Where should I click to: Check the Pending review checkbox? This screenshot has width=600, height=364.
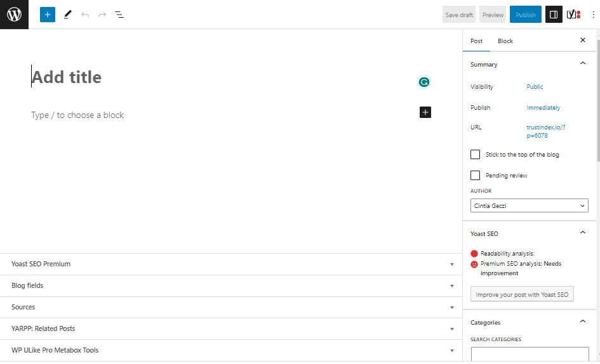click(x=475, y=176)
